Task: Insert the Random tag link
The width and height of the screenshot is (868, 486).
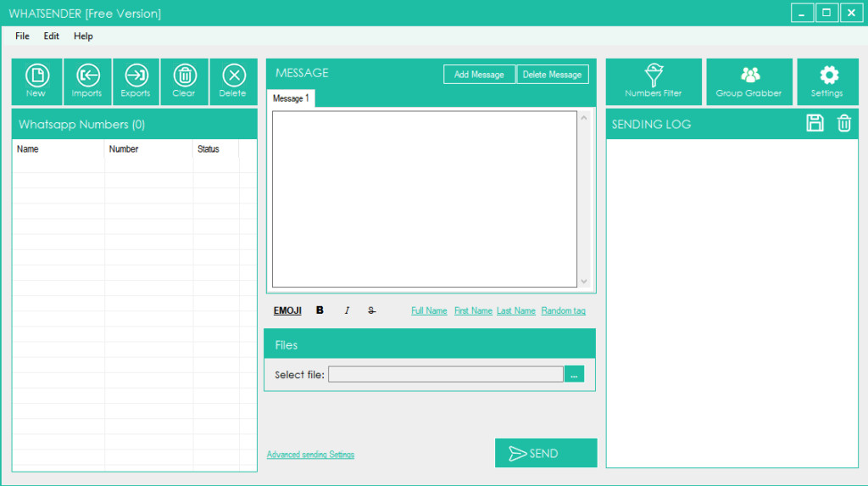Action: (x=564, y=310)
